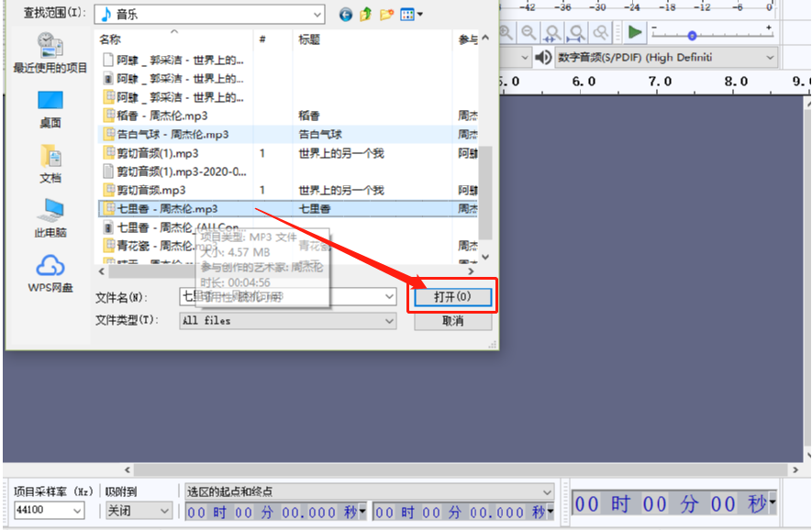Open format arrow of large position display
This screenshot has height=530, width=812.
pyautogui.click(x=773, y=502)
